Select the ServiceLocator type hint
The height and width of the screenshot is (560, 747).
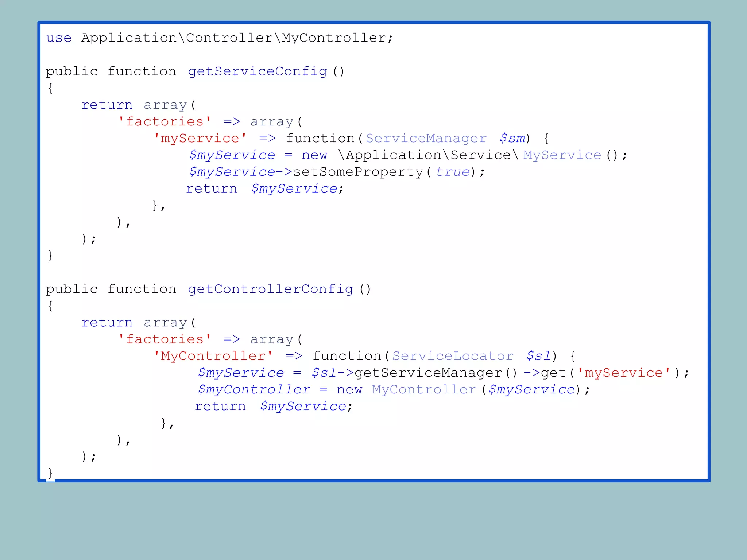pos(453,356)
